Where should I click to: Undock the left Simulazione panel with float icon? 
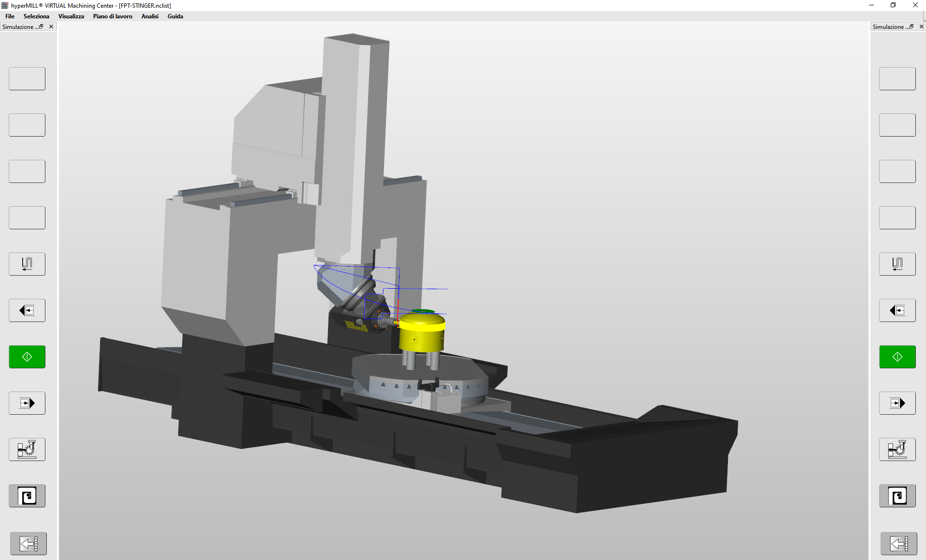coord(41,27)
